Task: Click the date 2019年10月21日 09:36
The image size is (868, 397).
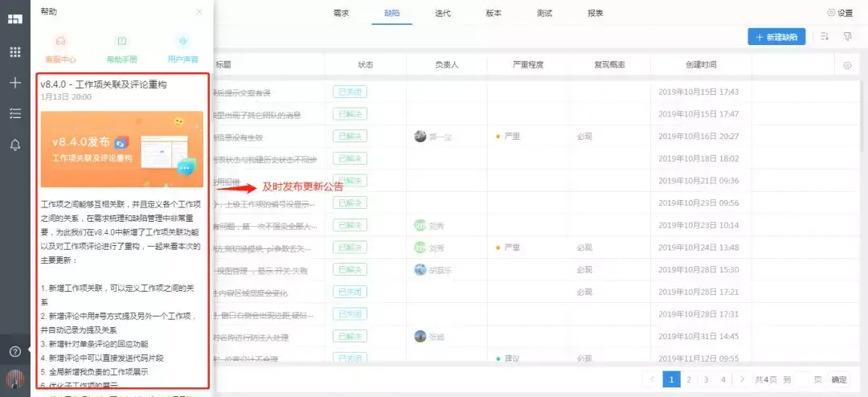Action: point(698,181)
